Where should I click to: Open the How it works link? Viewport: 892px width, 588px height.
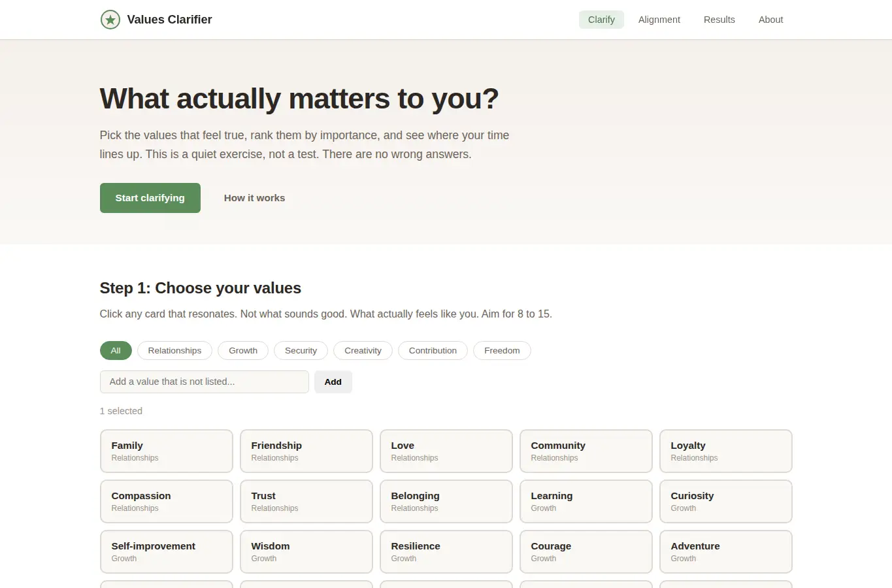(x=254, y=198)
